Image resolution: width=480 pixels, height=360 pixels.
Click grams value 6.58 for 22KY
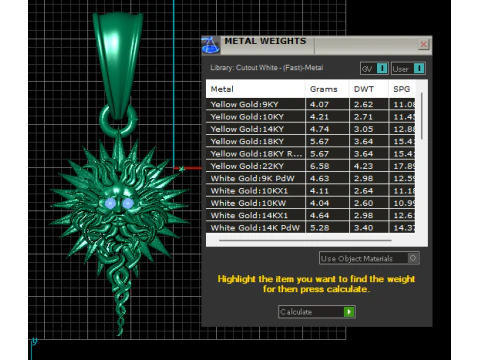(x=319, y=166)
